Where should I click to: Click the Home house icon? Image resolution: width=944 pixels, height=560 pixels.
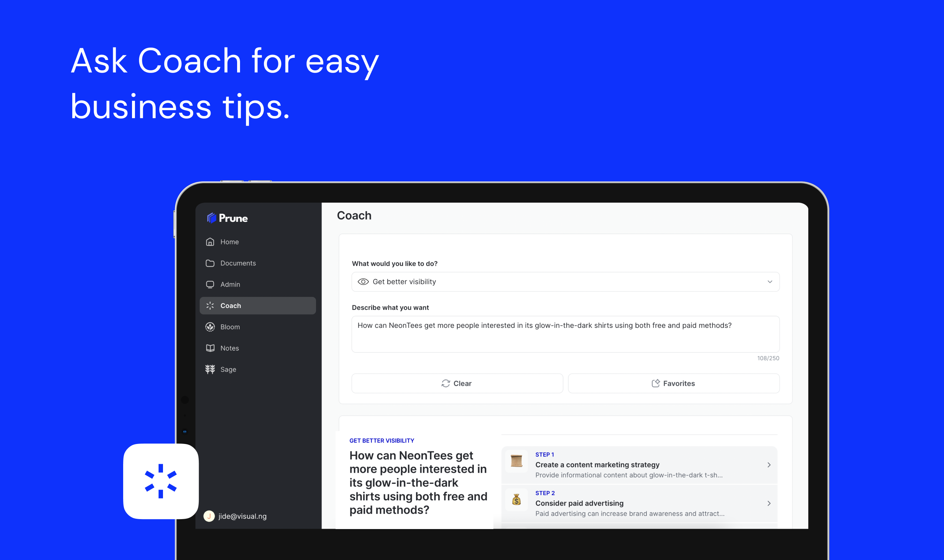[x=210, y=242]
